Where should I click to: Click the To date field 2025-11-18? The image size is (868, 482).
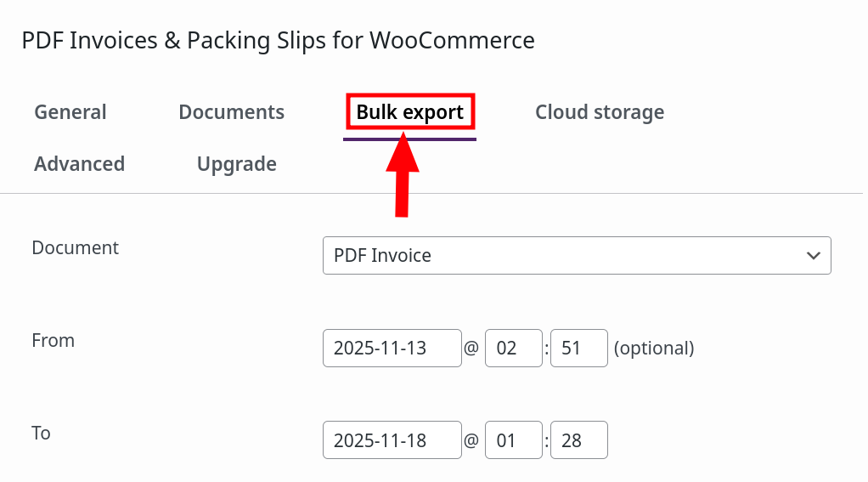(x=392, y=440)
